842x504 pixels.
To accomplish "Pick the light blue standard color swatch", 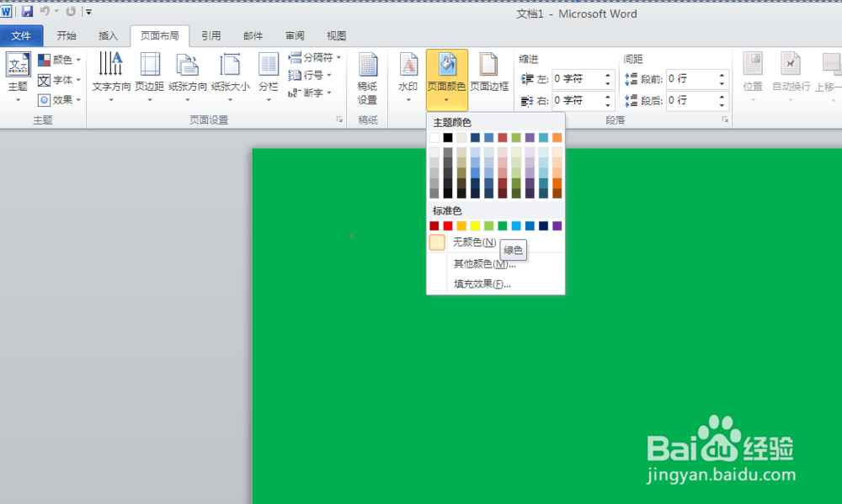I will (516, 226).
